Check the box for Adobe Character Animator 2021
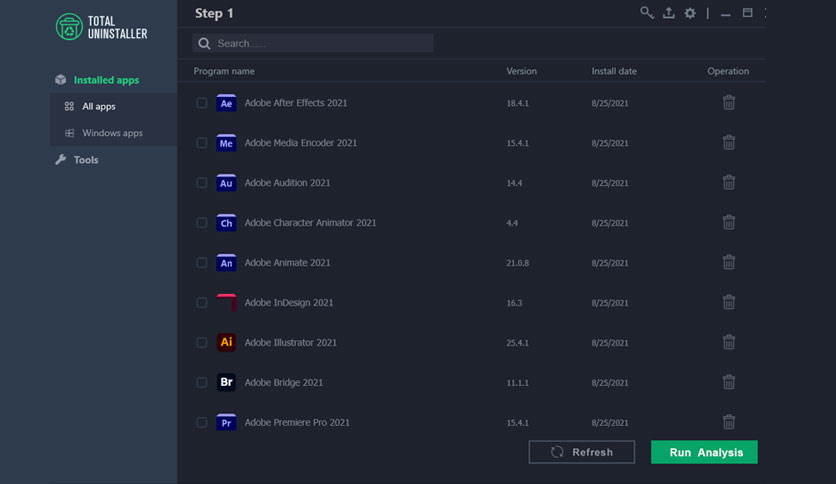Viewport: 836px width, 484px height. tap(202, 223)
